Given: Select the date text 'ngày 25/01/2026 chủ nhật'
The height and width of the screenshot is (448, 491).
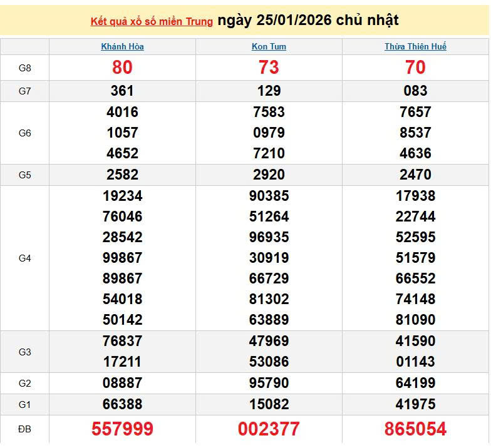Looking at the screenshot, I should tap(308, 20).
